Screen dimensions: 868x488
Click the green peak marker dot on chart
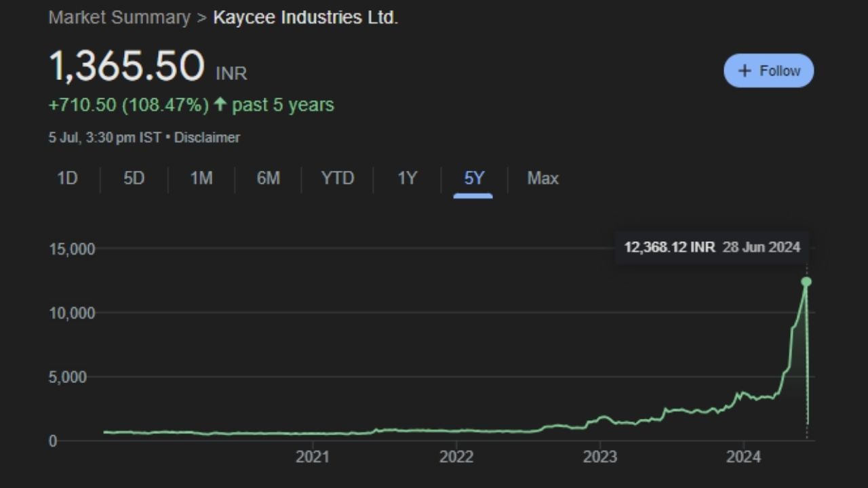click(x=806, y=281)
